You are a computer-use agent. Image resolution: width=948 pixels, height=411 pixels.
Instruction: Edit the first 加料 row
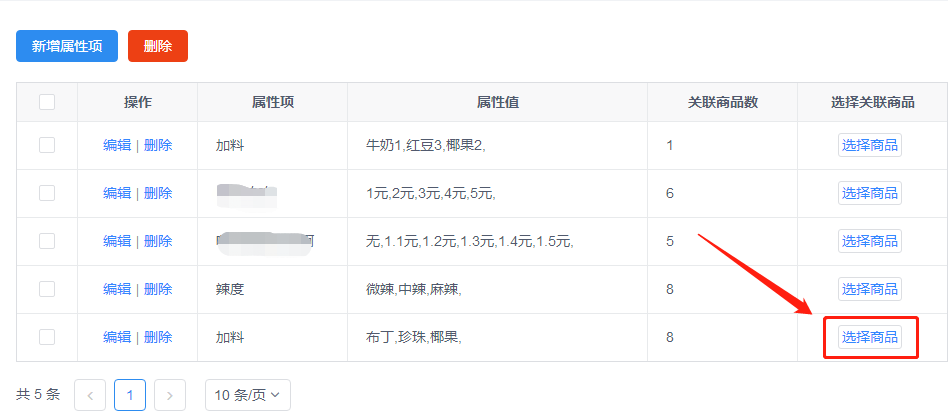point(117,145)
